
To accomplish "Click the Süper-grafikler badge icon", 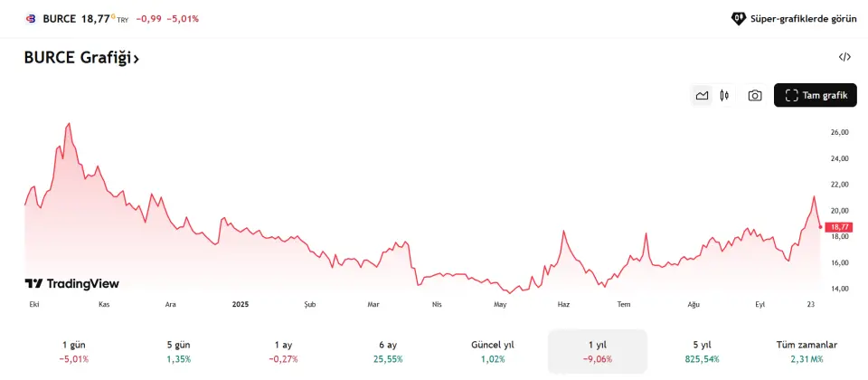I will pyautogui.click(x=738, y=18).
